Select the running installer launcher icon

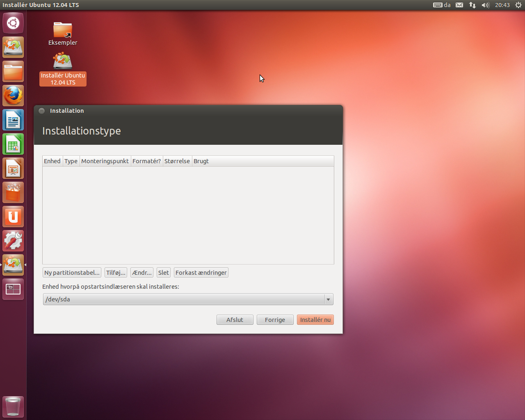13,265
